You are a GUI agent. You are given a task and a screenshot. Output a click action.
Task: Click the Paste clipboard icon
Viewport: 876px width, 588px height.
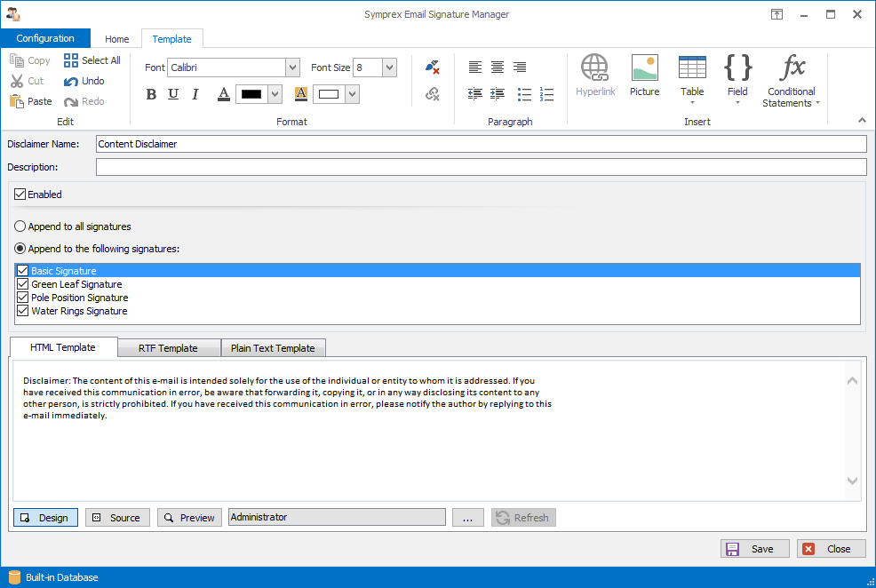click(x=17, y=101)
